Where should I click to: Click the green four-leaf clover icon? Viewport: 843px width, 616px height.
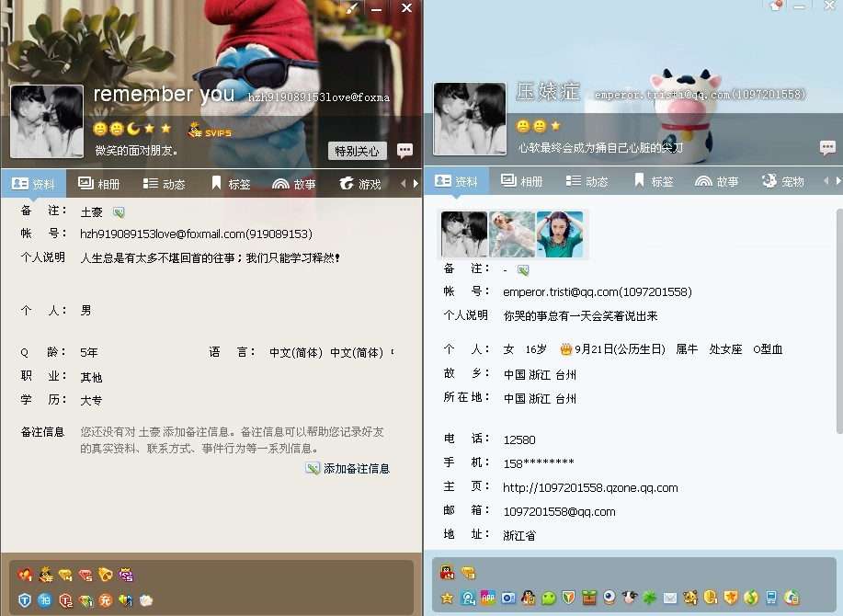point(649,598)
